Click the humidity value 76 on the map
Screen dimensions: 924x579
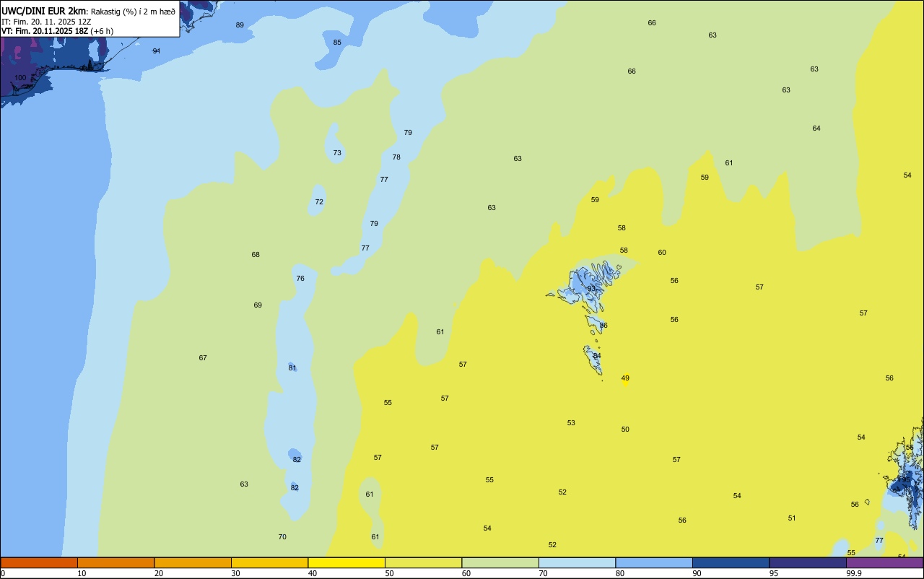(x=300, y=278)
